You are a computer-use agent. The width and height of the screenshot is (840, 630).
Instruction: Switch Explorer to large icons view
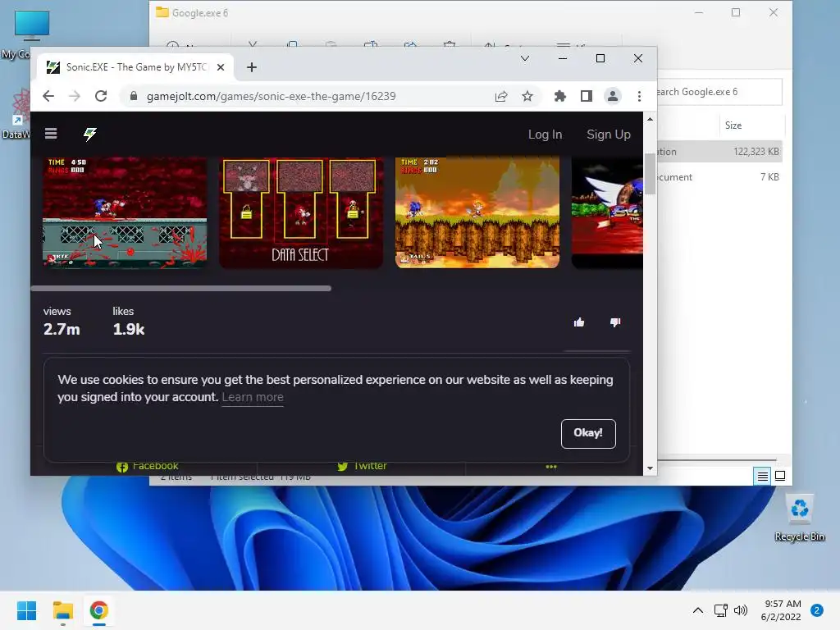780,476
